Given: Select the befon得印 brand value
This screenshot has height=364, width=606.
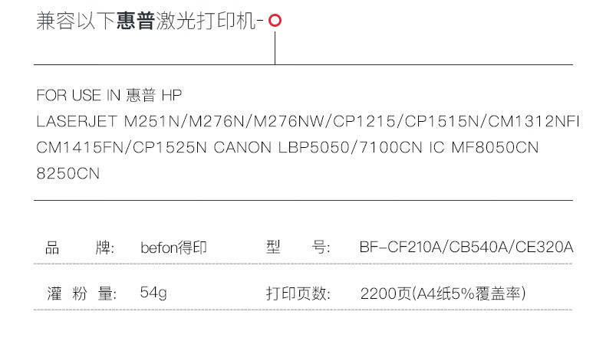Looking at the screenshot, I should 174,248.
